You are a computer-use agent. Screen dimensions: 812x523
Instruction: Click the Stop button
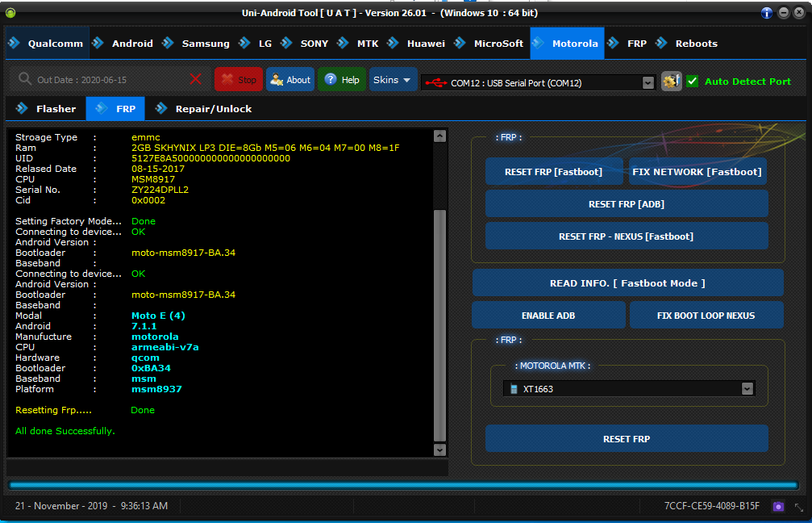pyautogui.click(x=239, y=79)
